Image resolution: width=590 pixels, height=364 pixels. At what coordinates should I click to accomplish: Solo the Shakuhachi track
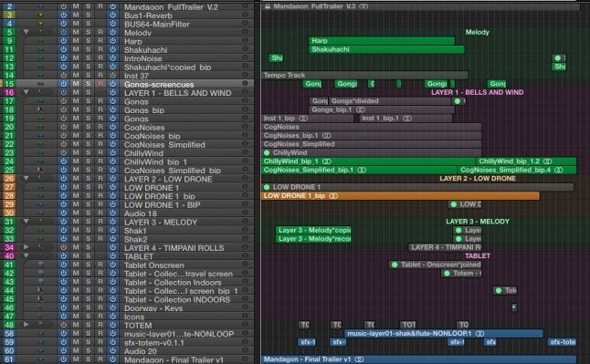tap(88, 49)
